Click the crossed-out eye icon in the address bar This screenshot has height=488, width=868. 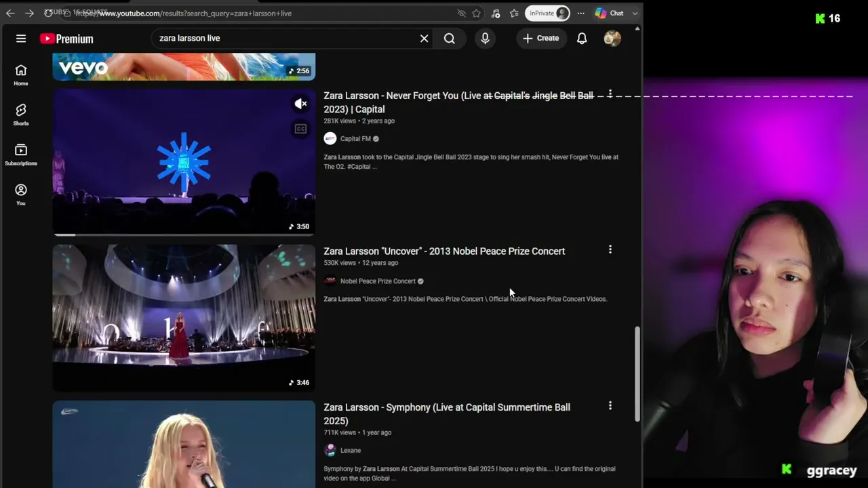click(461, 14)
